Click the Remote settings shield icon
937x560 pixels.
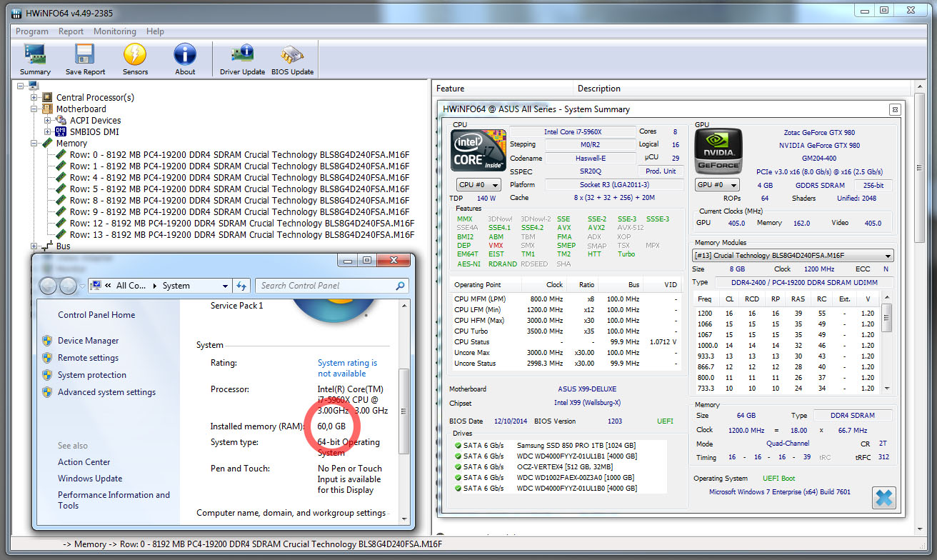point(46,358)
